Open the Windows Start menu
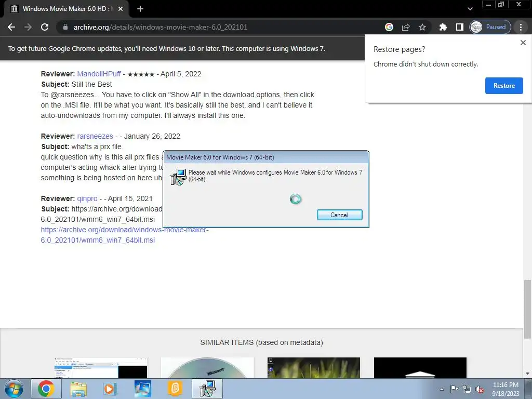This screenshot has width=532, height=399. (14, 389)
